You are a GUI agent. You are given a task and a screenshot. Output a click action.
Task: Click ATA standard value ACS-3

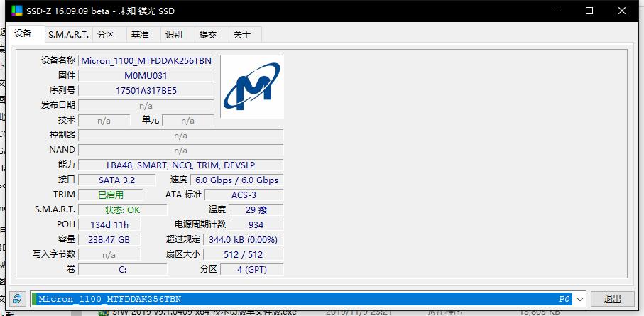[x=244, y=195]
